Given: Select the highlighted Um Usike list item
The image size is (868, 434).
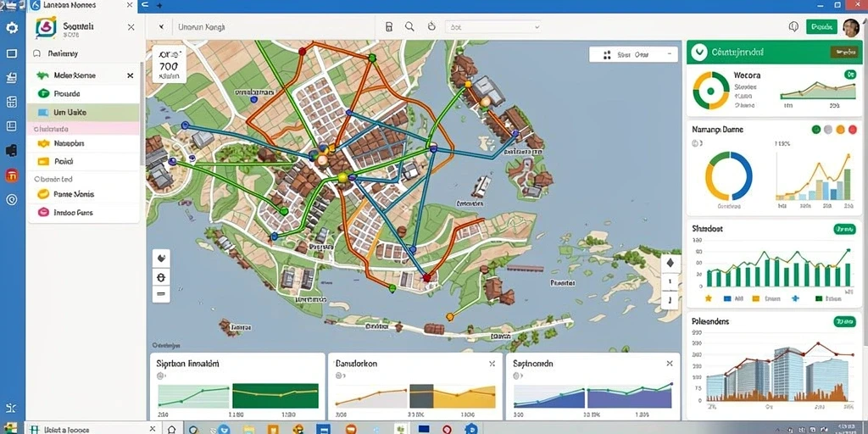Looking at the screenshot, I should click(x=83, y=113).
